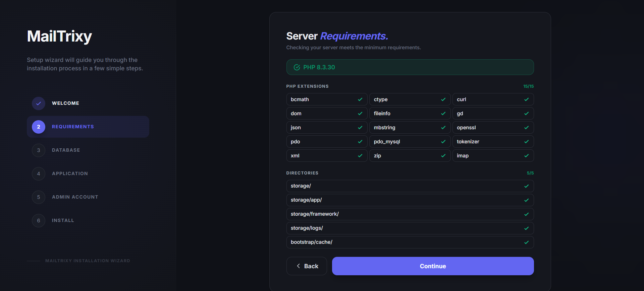Click the MAILTRIXY INSTALLATION WIZARD footer text
This screenshot has width=644, height=291.
pyautogui.click(x=88, y=261)
